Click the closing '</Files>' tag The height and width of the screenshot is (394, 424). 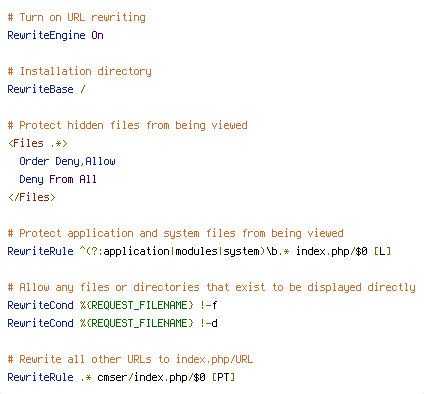(x=32, y=197)
